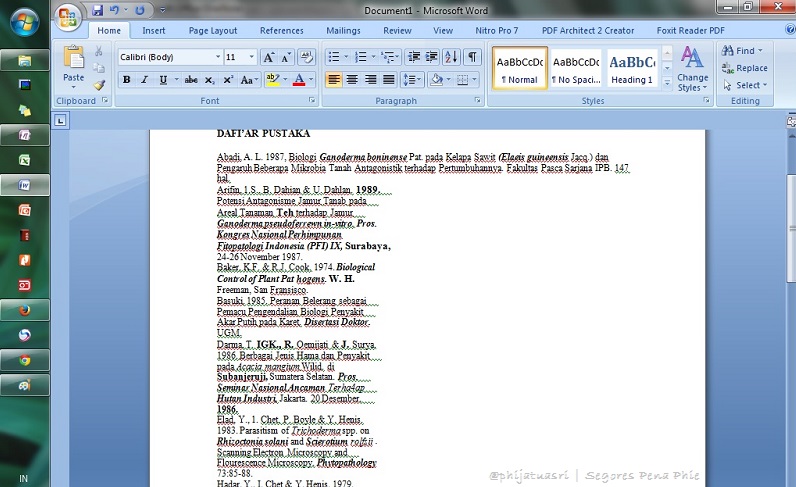This screenshot has width=796, height=487.
Task: Open the Mailings tab
Action: click(343, 30)
